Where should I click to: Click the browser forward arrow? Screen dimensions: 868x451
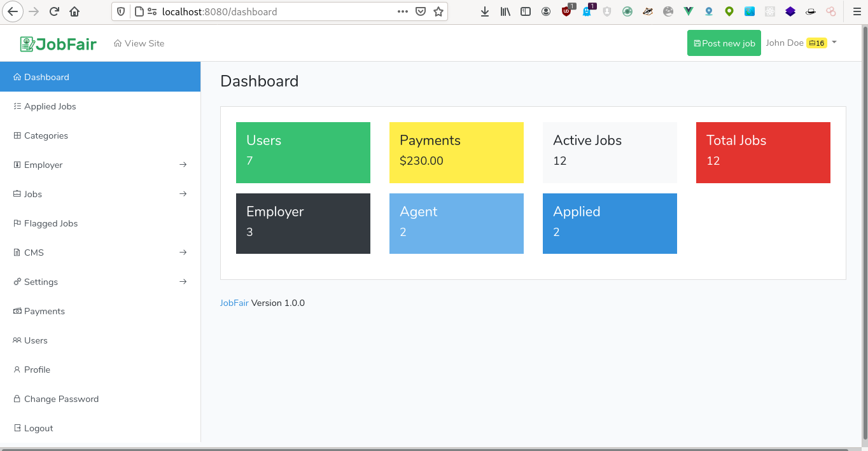pos(34,11)
